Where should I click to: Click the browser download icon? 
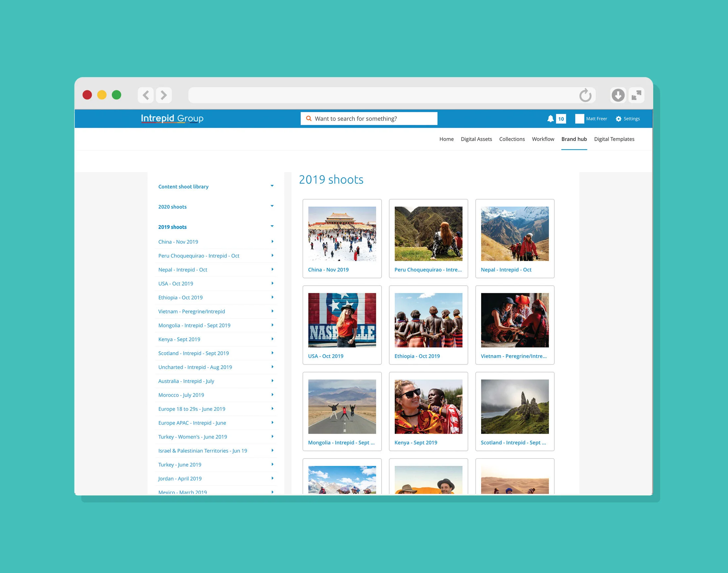(x=618, y=95)
